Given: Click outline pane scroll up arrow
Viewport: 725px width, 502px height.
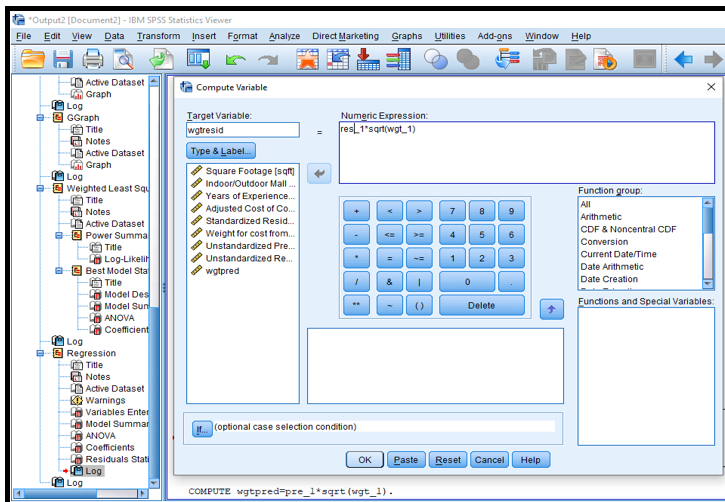Looking at the screenshot, I should click(x=154, y=81).
